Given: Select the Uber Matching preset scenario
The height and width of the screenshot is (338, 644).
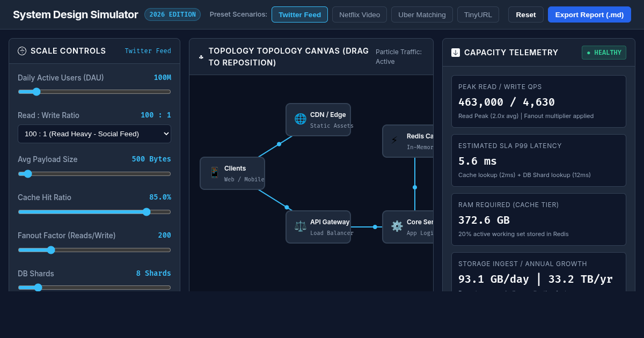Looking at the screenshot, I should (x=422, y=14).
